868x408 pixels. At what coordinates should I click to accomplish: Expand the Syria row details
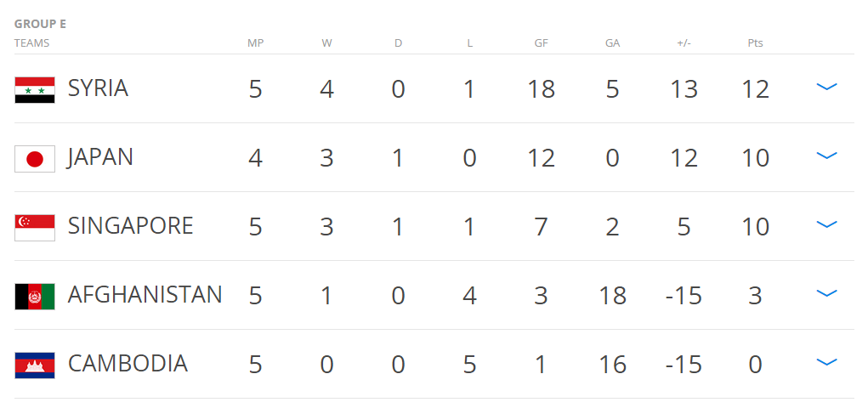[826, 88]
